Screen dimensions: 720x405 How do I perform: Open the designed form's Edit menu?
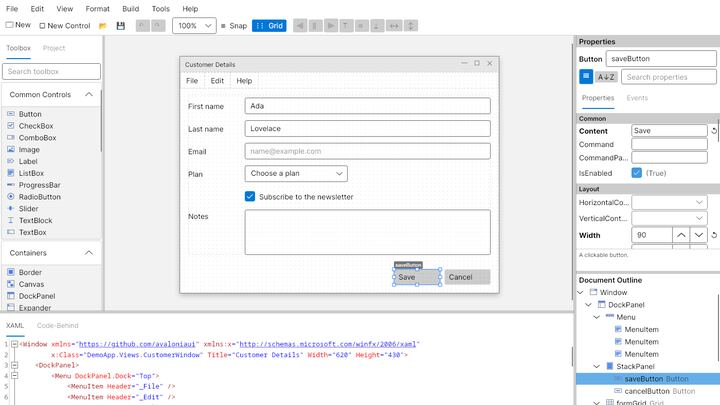click(x=217, y=81)
